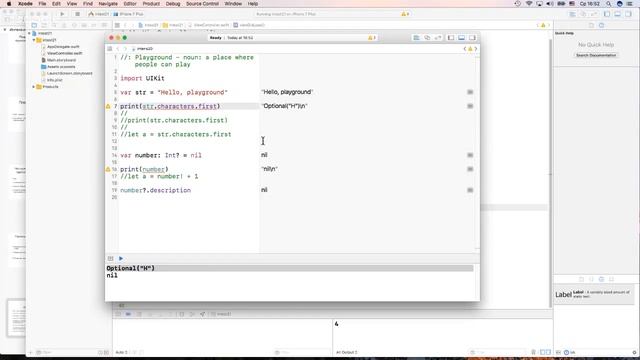The image size is (640, 360).
Task: Open Spotlight search in menu bar
Action: (609, 4)
